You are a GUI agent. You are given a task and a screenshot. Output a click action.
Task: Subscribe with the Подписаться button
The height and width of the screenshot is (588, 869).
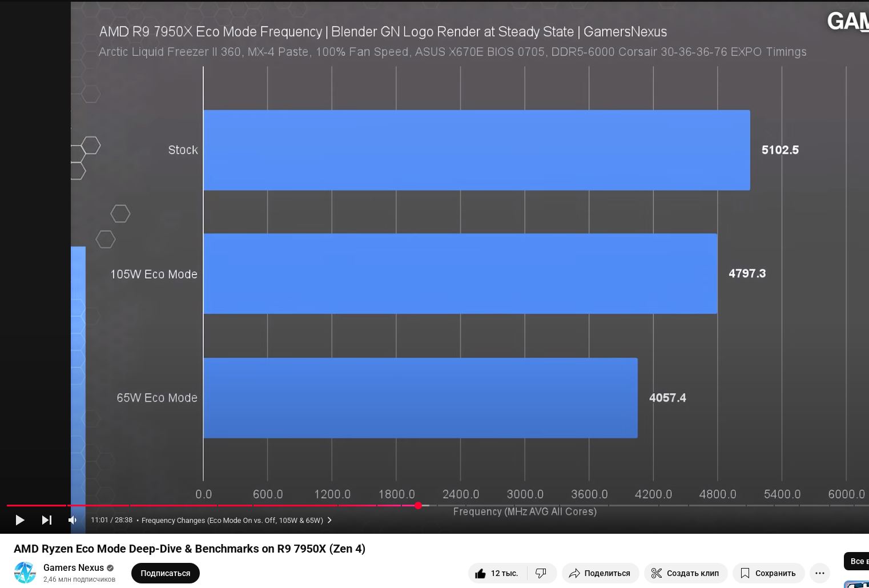[166, 573]
